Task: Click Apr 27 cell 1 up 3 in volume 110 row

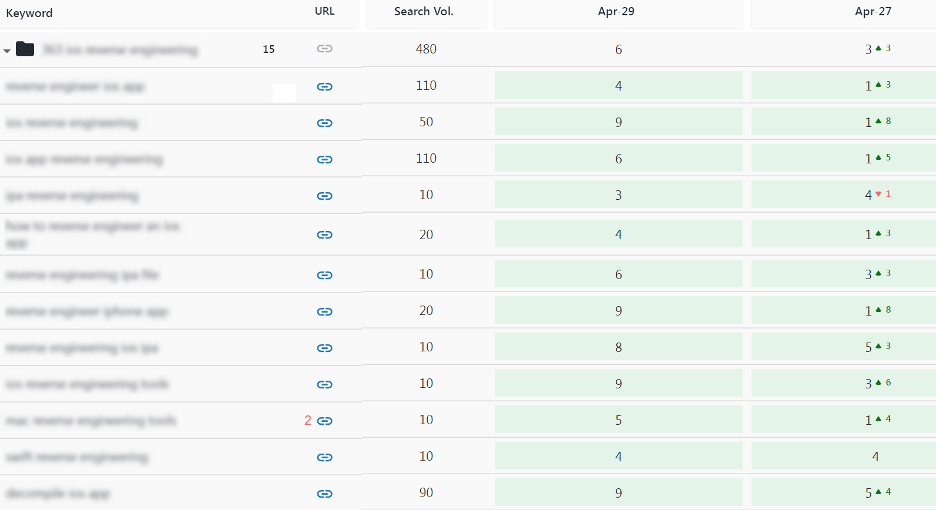Action: point(843,85)
